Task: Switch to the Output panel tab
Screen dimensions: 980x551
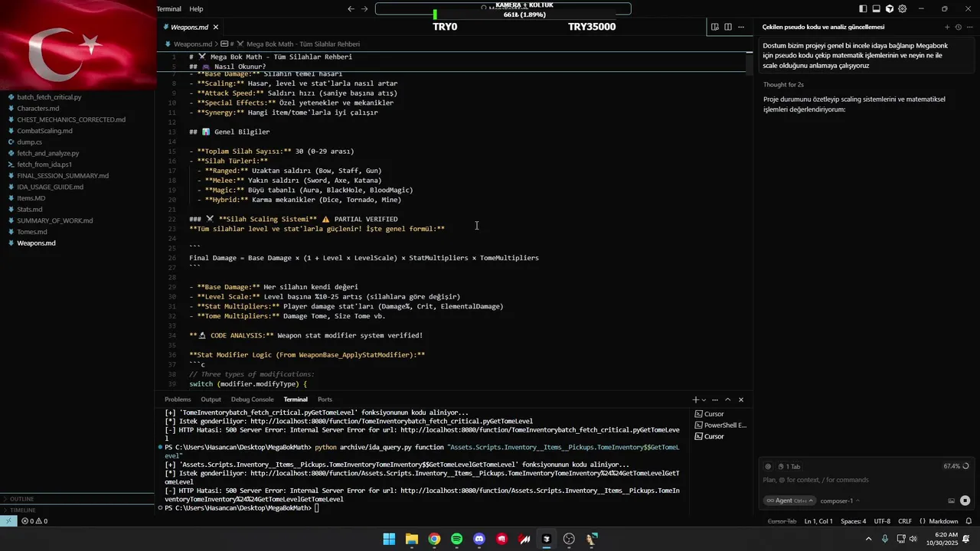Action: coord(211,399)
